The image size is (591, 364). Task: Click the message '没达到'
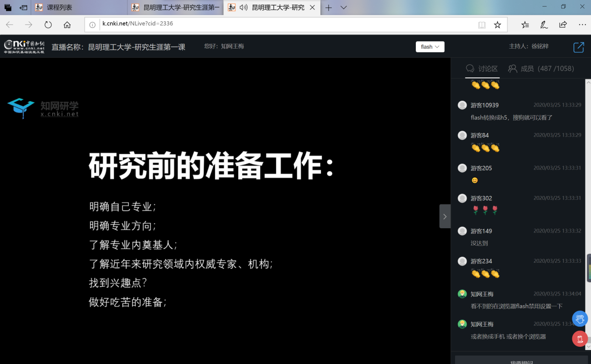point(479,243)
